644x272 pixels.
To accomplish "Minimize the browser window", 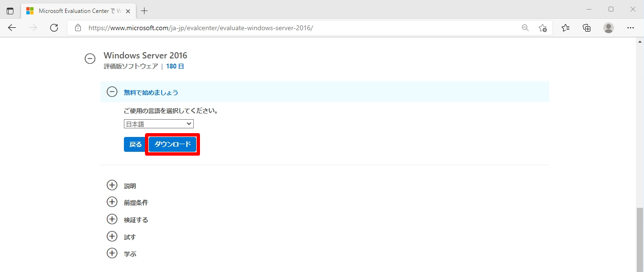I will coord(589,9).
